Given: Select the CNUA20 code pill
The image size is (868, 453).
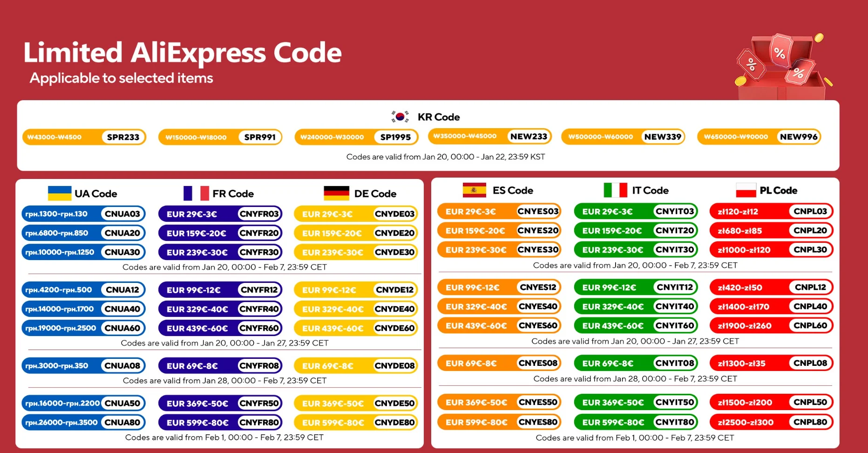Looking at the screenshot, I should click(x=84, y=233).
